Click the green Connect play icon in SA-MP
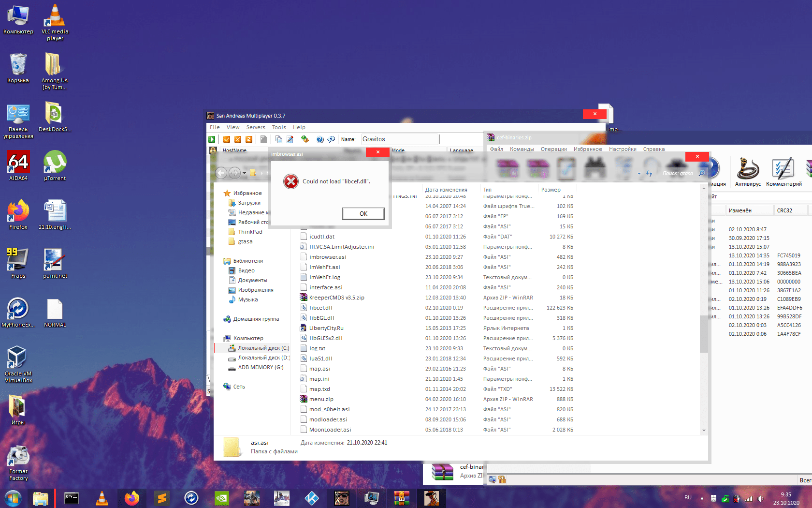 pyautogui.click(x=212, y=139)
